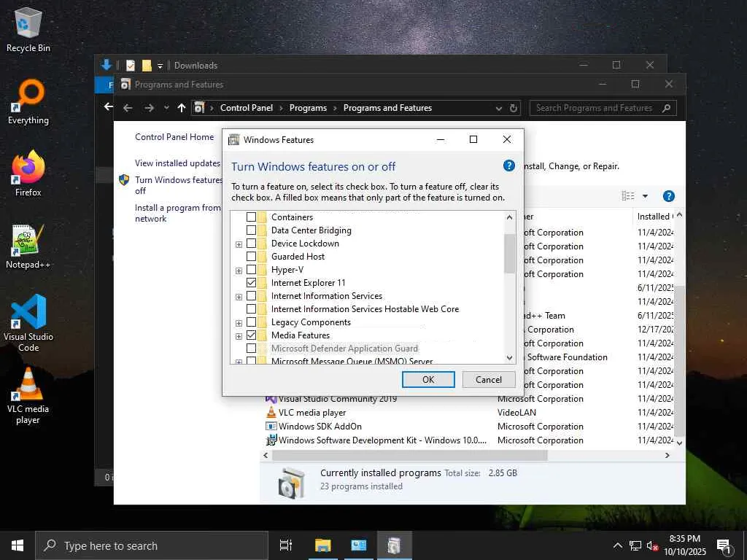Show hidden system tray icons
The height and width of the screenshot is (560, 747).
(617, 545)
